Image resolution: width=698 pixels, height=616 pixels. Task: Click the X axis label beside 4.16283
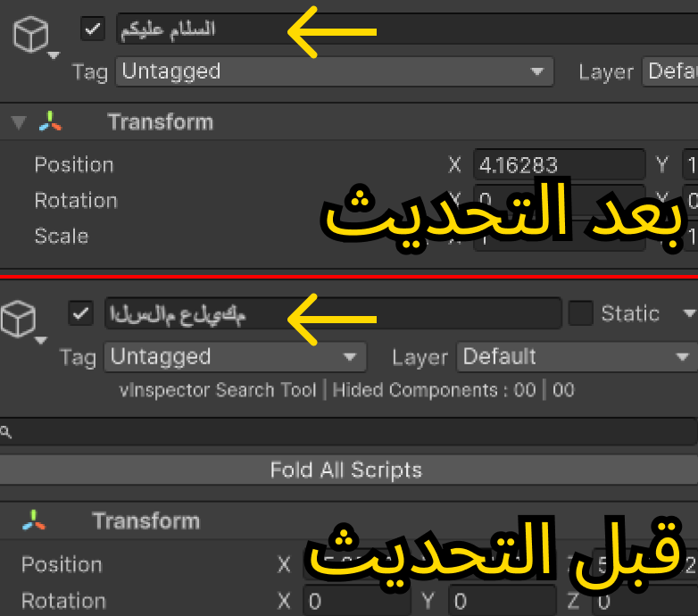[454, 165]
